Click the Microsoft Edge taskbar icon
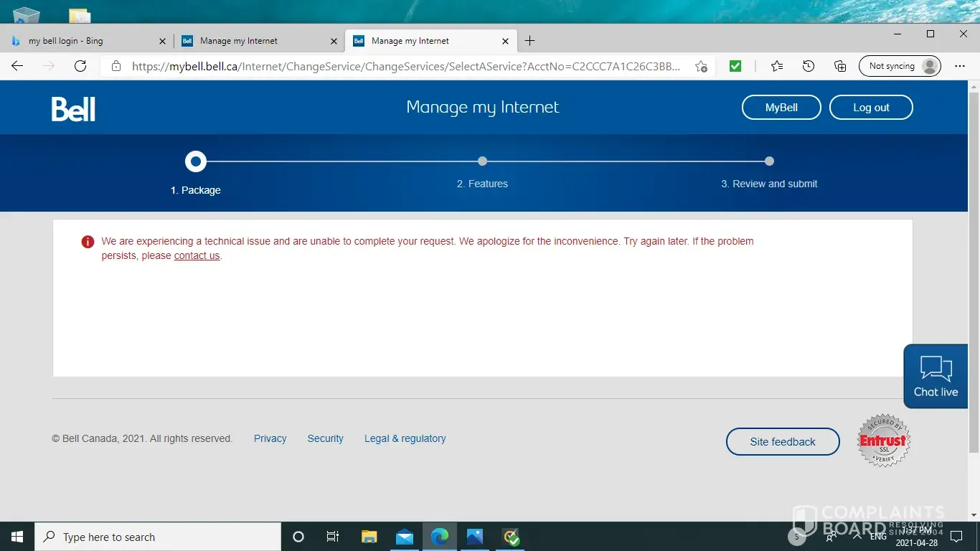The height and width of the screenshot is (551, 980). tap(440, 537)
